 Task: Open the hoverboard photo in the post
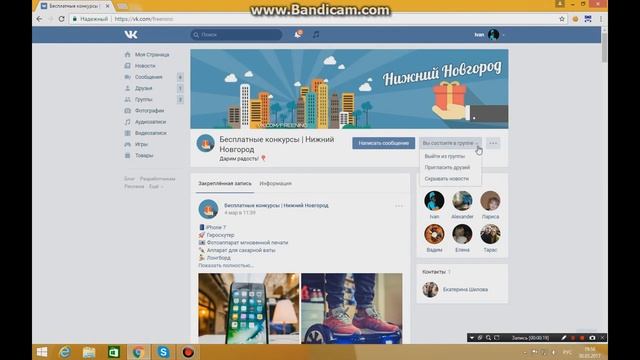[x=352, y=309]
